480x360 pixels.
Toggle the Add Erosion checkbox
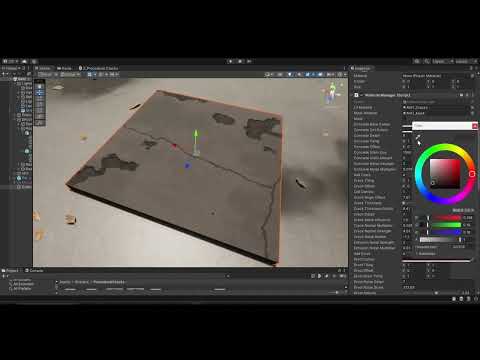point(404,254)
